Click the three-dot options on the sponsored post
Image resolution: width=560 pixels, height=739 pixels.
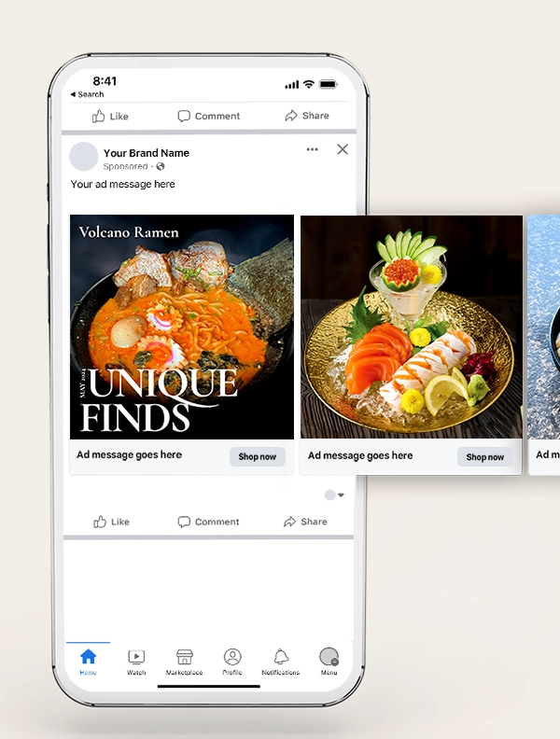point(312,149)
